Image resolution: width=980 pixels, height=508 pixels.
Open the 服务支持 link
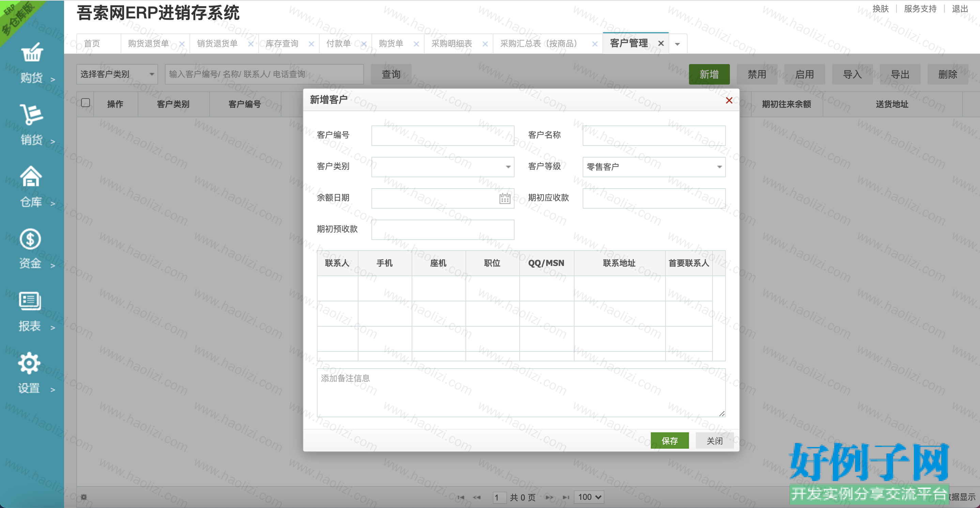920,9
